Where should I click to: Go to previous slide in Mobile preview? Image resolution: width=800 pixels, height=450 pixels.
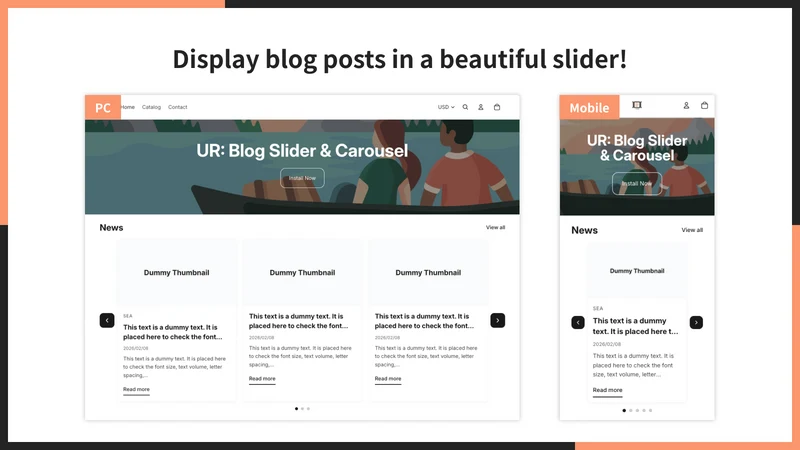click(x=578, y=322)
